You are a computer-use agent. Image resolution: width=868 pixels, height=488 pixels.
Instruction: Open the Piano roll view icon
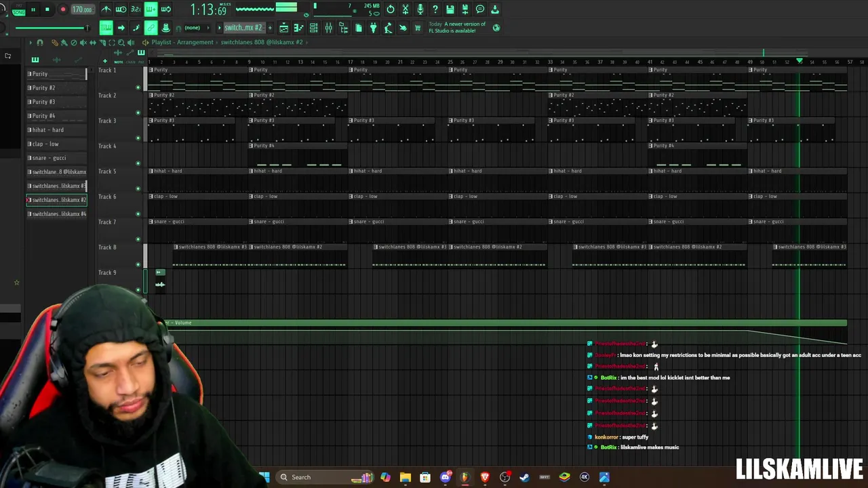tap(298, 28)
